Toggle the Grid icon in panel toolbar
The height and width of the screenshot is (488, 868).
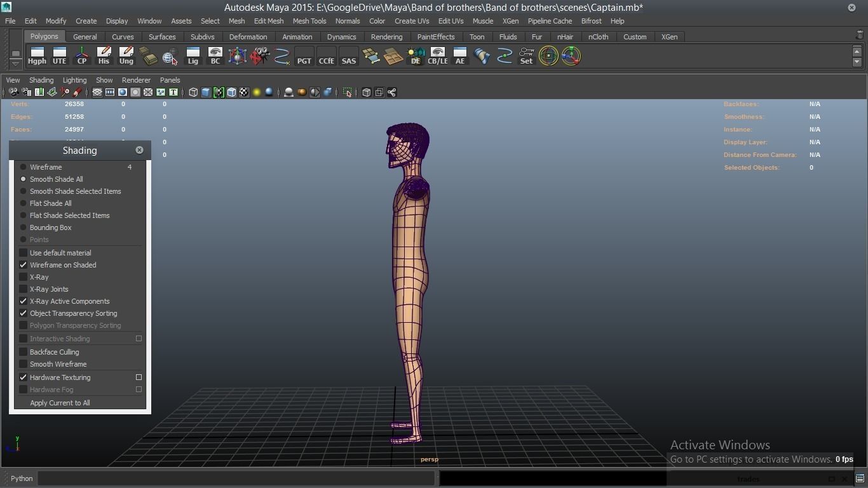pos(97,92)
